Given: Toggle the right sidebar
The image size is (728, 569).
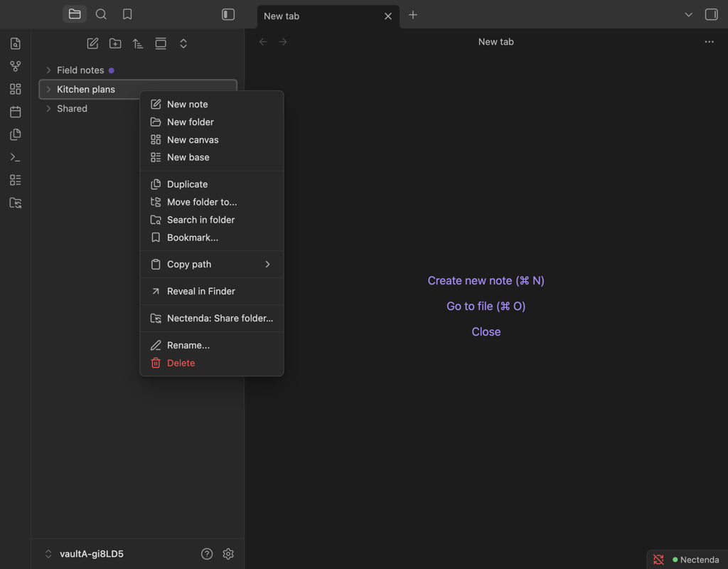Looking at the screenshot, I should [x=711, y=14].
